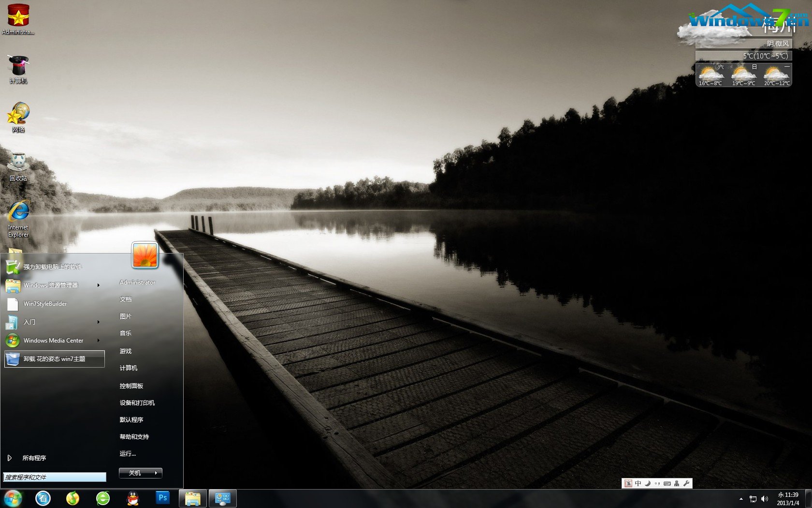
Task: Toggle soft keyboard on IME bar
Action: pos(667,483)
